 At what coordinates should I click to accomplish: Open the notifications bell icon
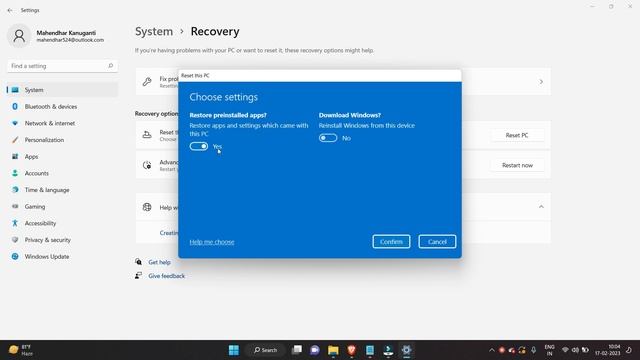pos(629,350)
